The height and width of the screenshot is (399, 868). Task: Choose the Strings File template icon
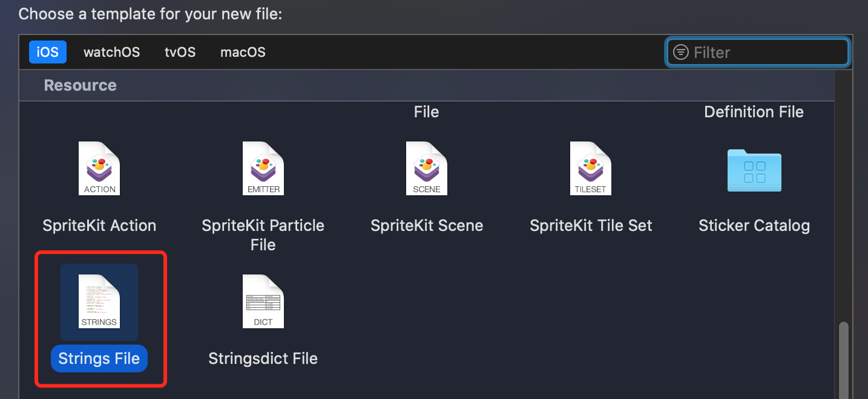pos(99,302)
